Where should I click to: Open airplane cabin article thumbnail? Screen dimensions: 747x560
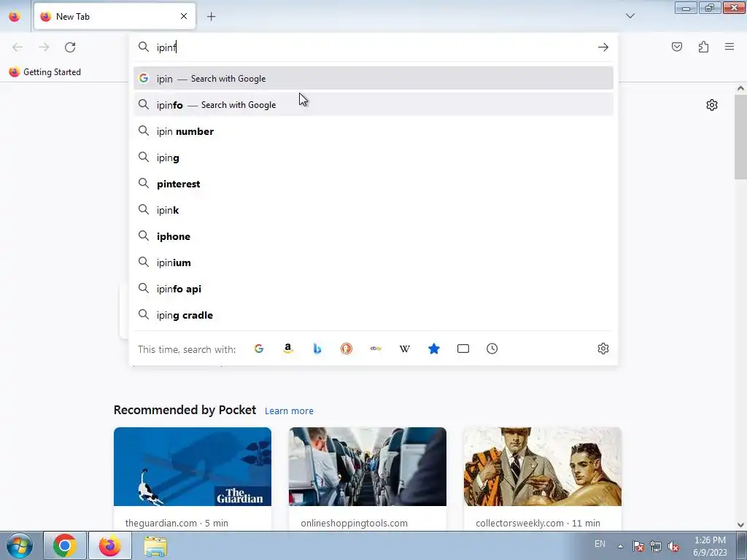point(368,467)
